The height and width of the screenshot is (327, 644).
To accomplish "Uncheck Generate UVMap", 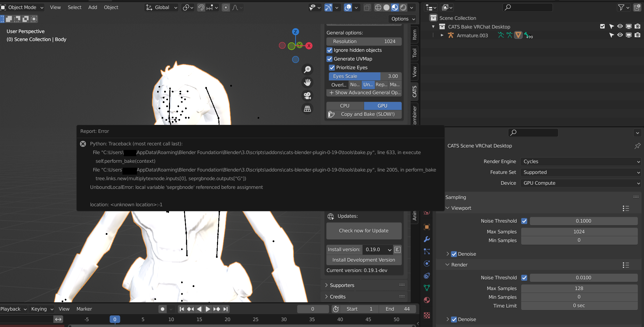I will pos(330,59).
